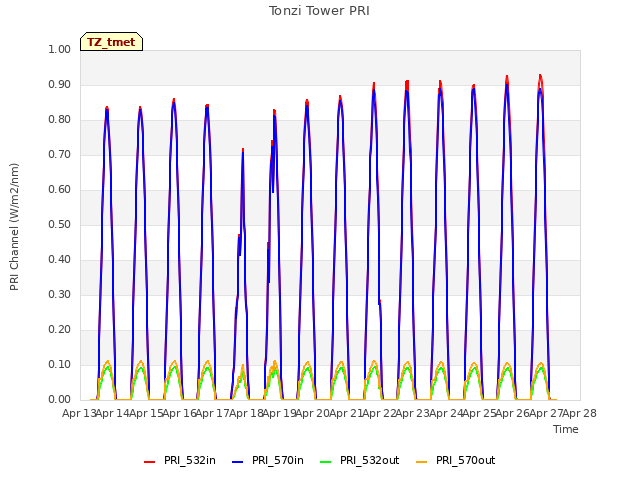Image resolution: width=640 pixels, height=480 pixels.
Task: Click the 0.50 y-axis tick label
Action: 60,224
